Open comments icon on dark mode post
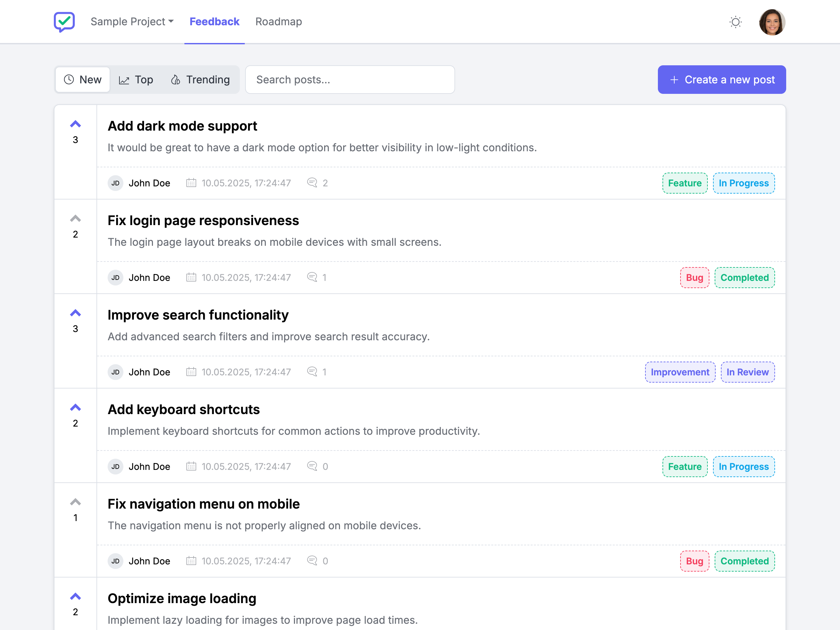The width and height of the screenshot is (840, 630). click(x=312, y=183)
